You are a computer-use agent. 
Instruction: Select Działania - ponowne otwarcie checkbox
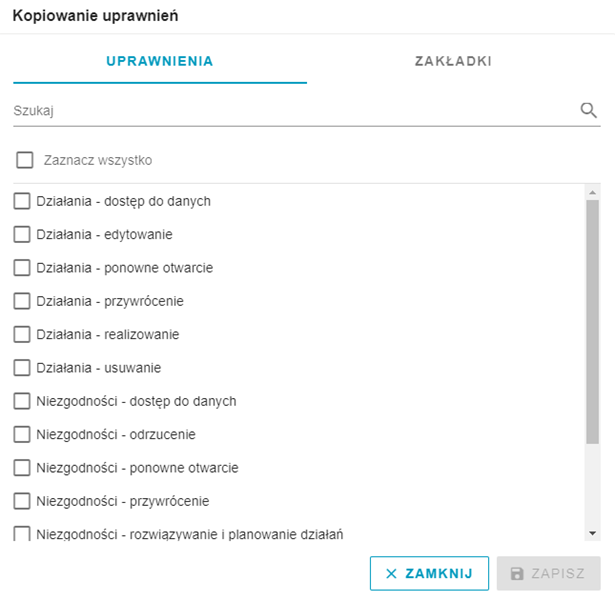pos(22,267)
